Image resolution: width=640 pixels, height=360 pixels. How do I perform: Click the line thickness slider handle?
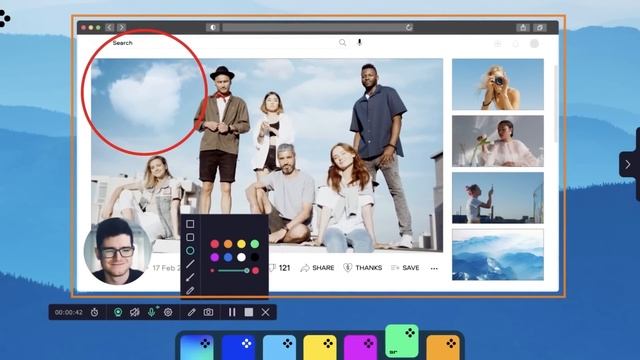(247, 270)
